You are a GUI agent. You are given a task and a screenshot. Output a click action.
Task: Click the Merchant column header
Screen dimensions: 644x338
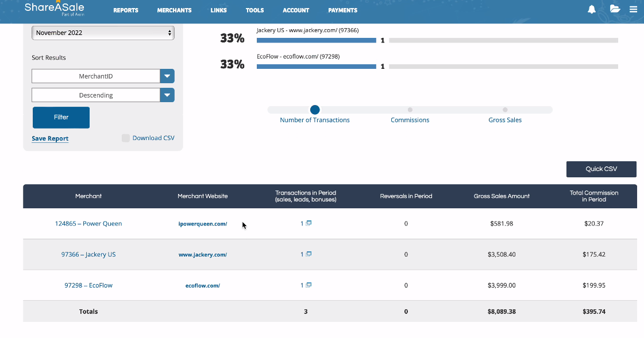click(x=88, y=196)
